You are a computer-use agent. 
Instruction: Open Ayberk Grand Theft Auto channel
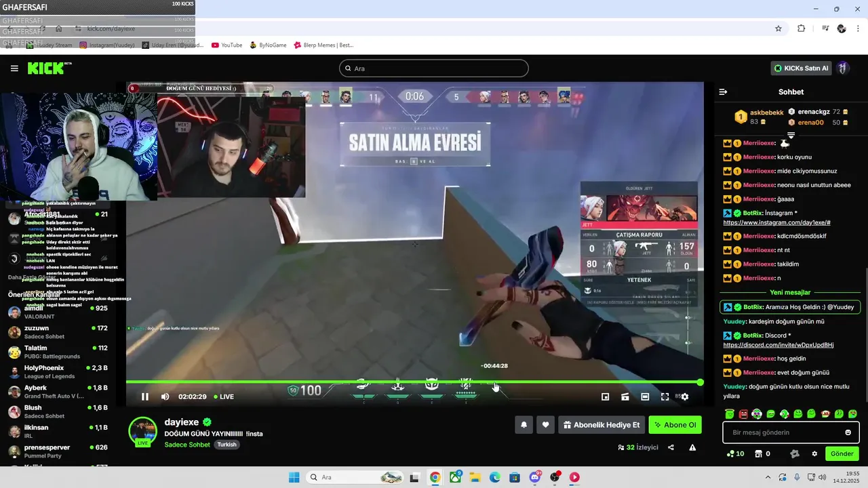[x=58, y=392]
